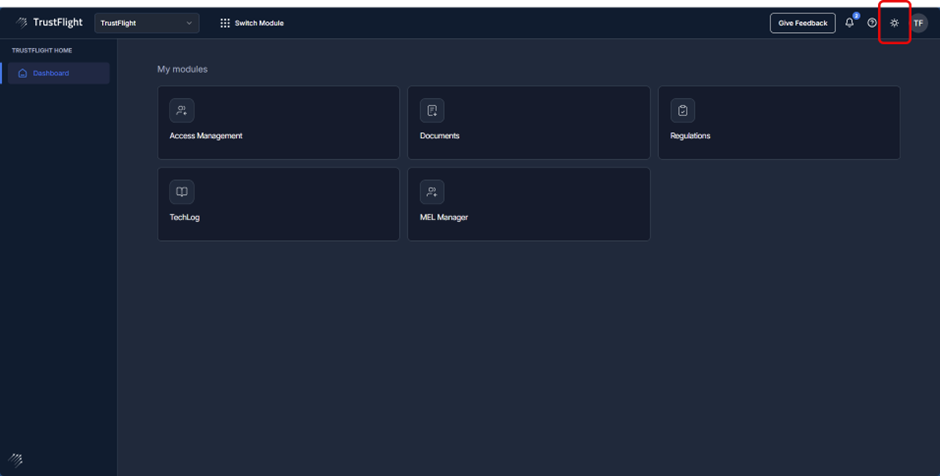Click the Documents module icon
The height and width of the screenshot is (476, 940).
coord(432,110)
